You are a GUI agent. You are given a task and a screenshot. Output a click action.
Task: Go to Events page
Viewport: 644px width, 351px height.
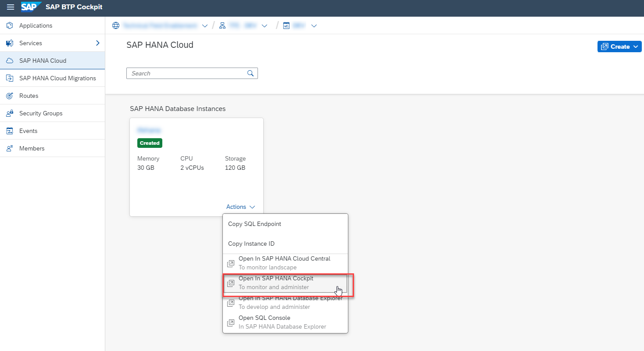pyautogui.click(x=52, y=131)
